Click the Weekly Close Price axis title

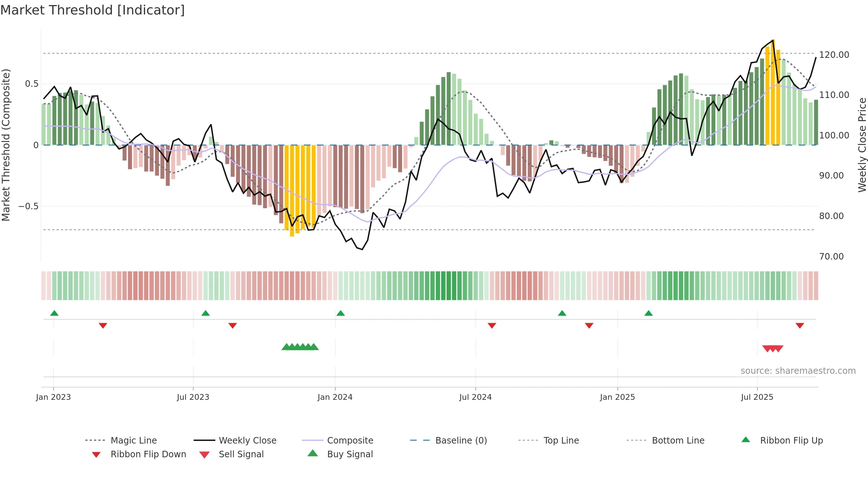[862, 145]
